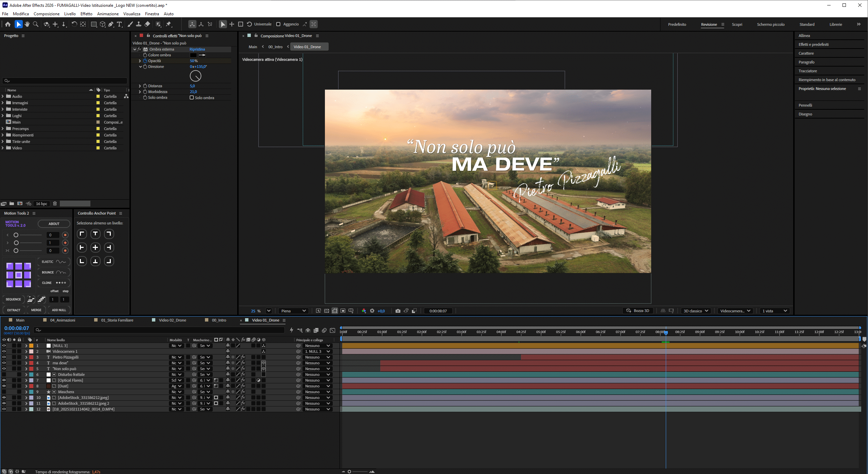Select the Rectangle shape tool
The image size is (868, 474).
(94, 24)
